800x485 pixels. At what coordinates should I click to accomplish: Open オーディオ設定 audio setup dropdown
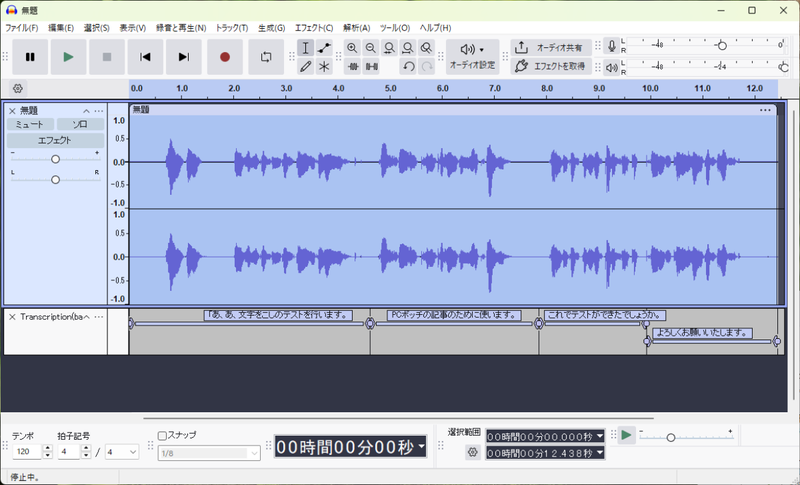472,57
